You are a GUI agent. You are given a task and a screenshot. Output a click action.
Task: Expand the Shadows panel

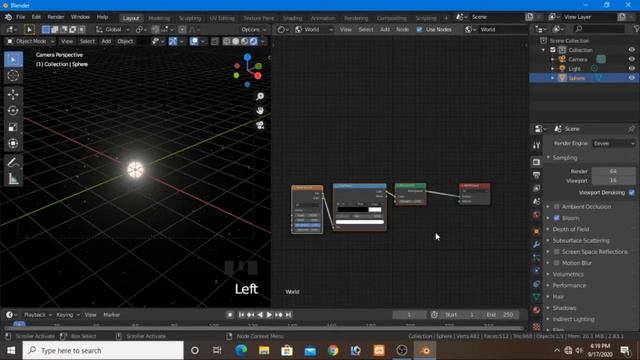pos(564,308)
